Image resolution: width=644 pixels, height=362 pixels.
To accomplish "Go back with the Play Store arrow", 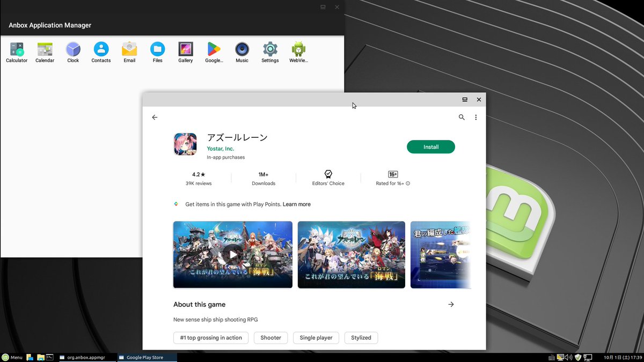I will tap(155, 117).
